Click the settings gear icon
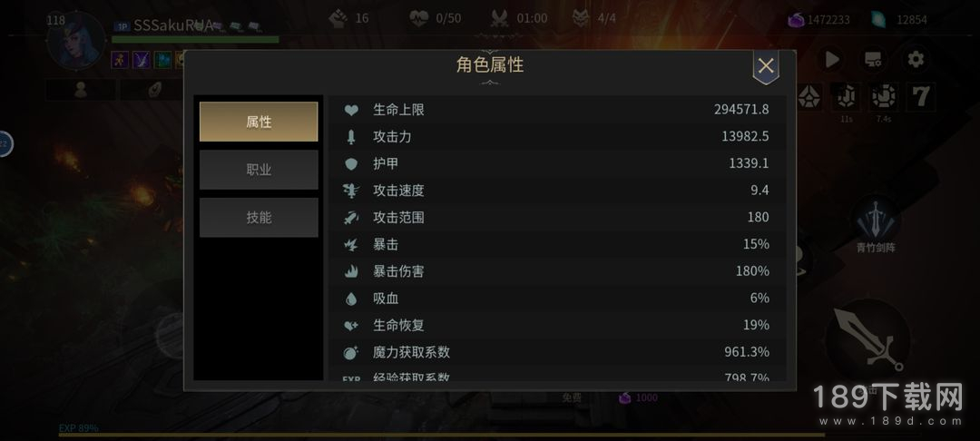 click(916, 59)
